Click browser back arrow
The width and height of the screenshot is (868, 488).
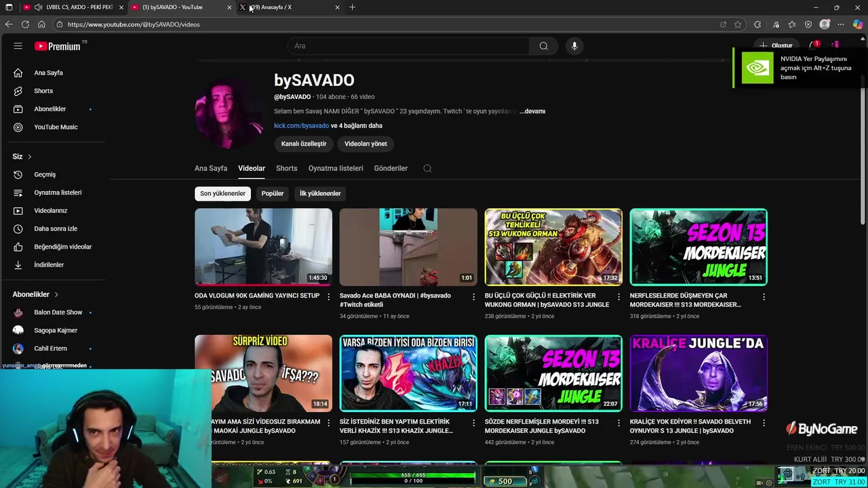click(x=9, y=24)
